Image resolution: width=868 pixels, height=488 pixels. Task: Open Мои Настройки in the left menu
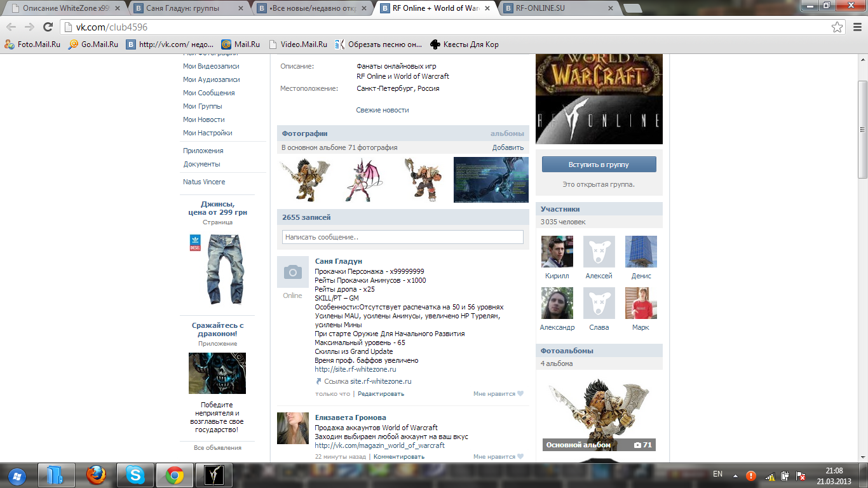point(208,133)
